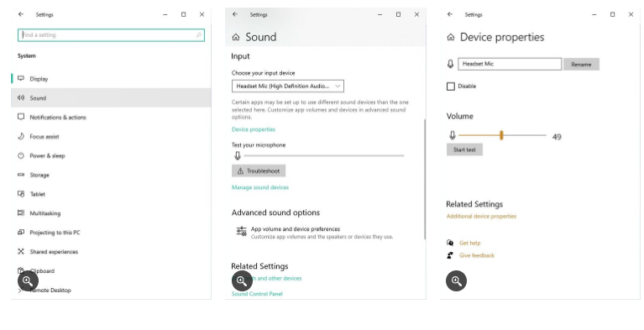The height and width of the screenshot is (330, 644).
Task: Open App volume and device preferences
Action: [x=315, y=233]
